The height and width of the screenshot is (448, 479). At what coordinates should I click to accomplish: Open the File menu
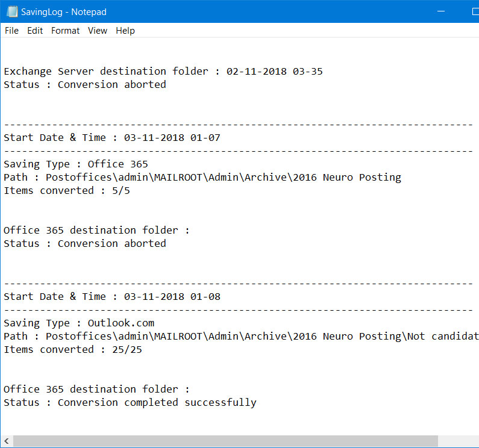click(11, 31)
